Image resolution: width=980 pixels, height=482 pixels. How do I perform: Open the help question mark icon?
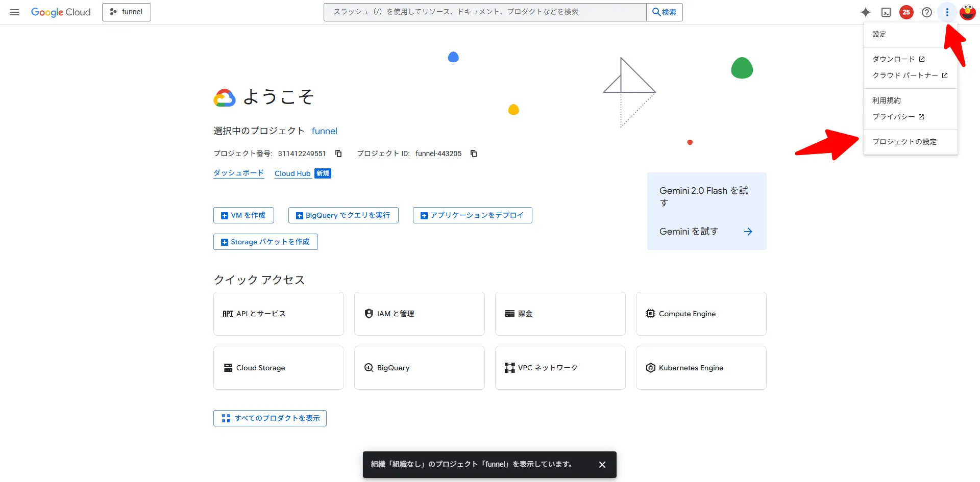(x=927, y=12)
